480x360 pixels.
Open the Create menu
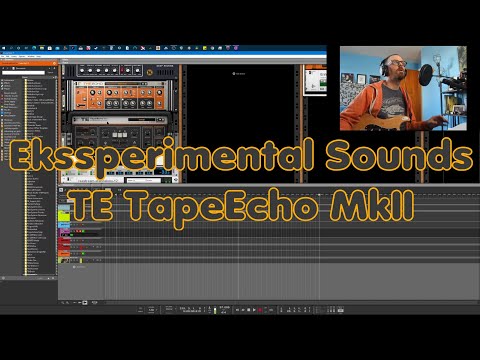pyautogui.click(x=14, y=56)
